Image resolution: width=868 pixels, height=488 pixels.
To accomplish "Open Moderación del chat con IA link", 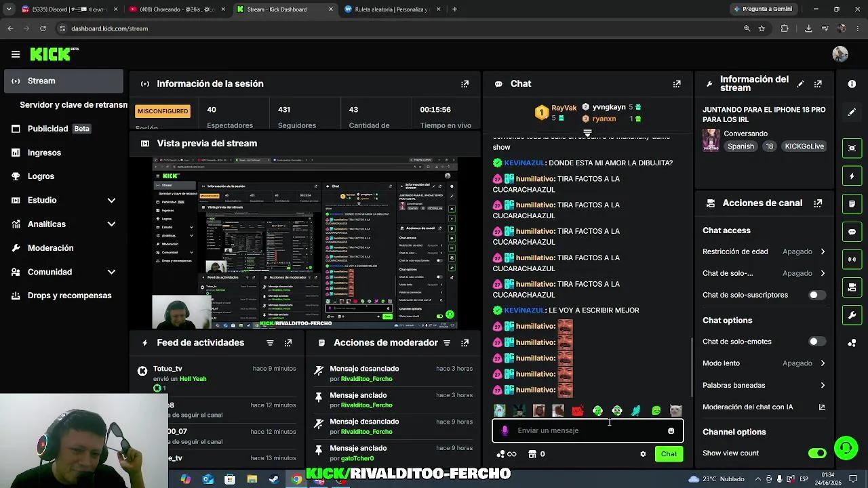I will (x=764, y=407).
